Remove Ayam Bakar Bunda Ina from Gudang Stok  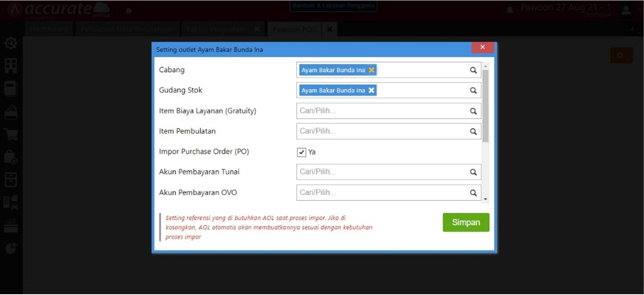point(371,90)
